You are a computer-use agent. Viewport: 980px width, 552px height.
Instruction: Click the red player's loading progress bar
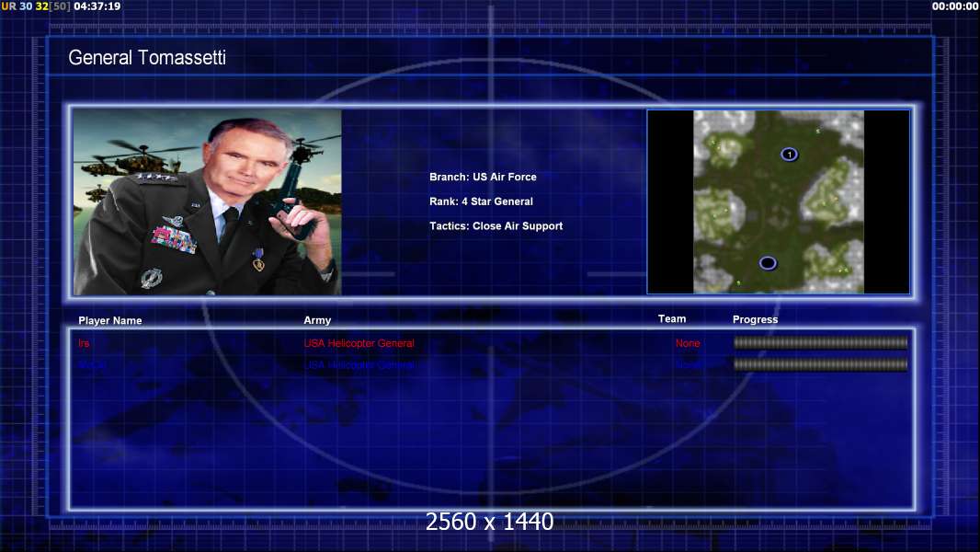pyautogui.click(x=820, y=342)
